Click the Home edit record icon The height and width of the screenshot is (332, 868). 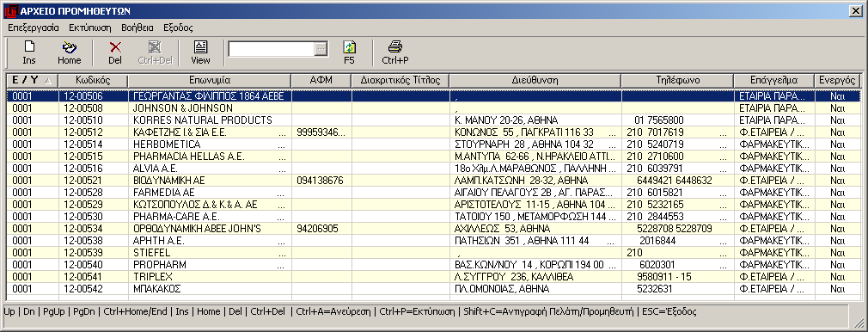tap(70, 47)
